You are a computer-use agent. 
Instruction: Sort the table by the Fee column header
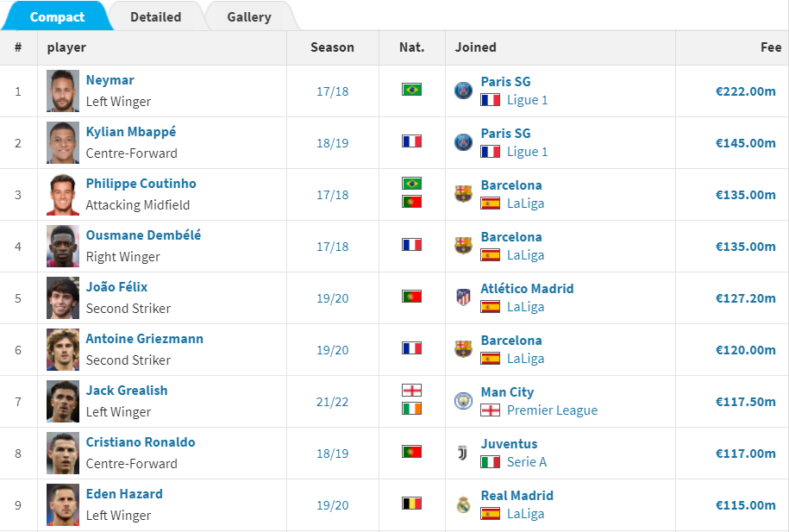[x=770, y=47]
